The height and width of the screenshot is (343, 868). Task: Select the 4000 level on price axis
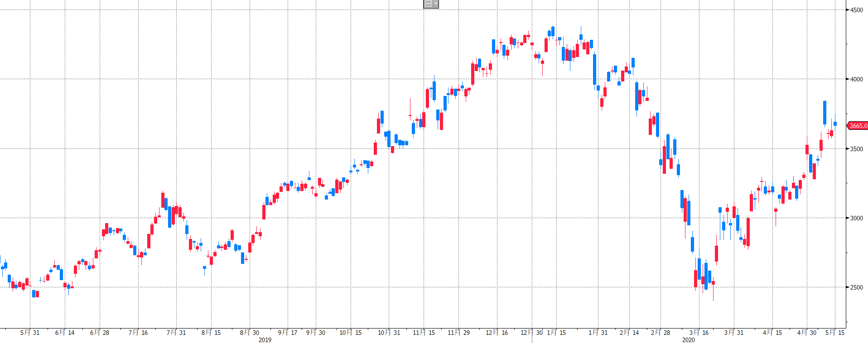[x=856, y=79]
